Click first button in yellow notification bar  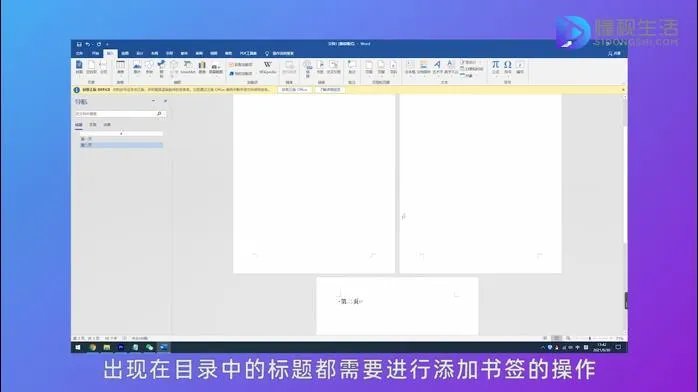(x=295, y=90)
